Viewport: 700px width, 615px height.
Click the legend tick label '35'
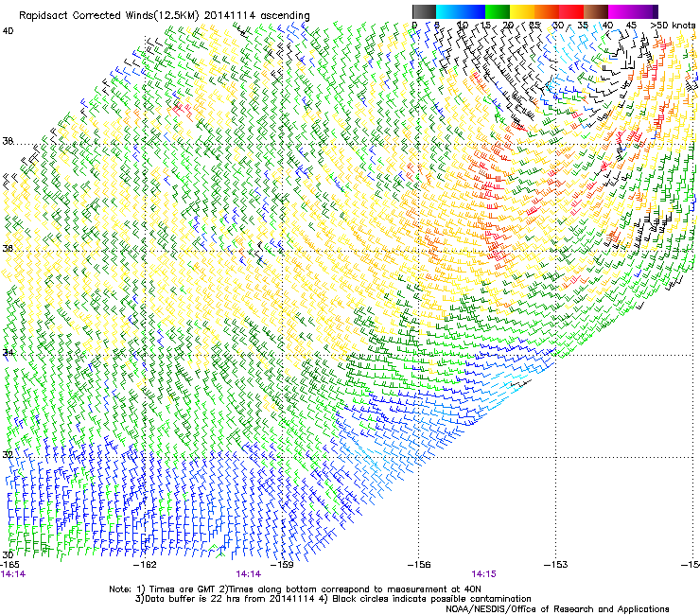pyautogui.click(x=583, y=26)
